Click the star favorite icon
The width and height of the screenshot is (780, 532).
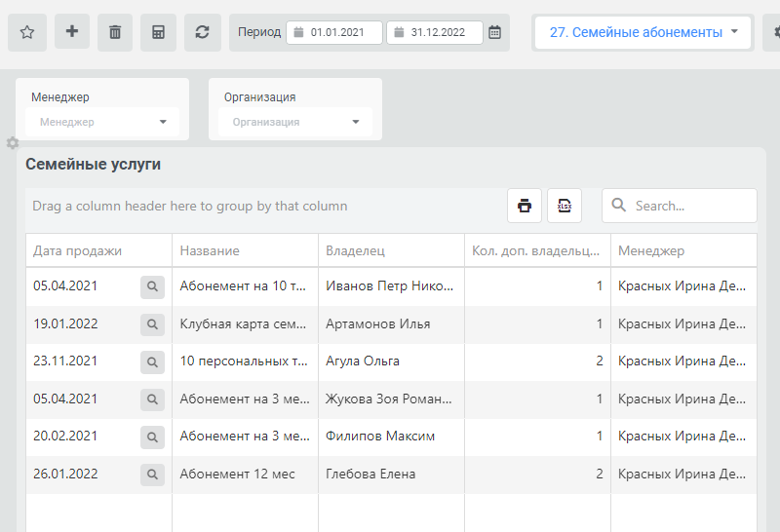[27, 32]
